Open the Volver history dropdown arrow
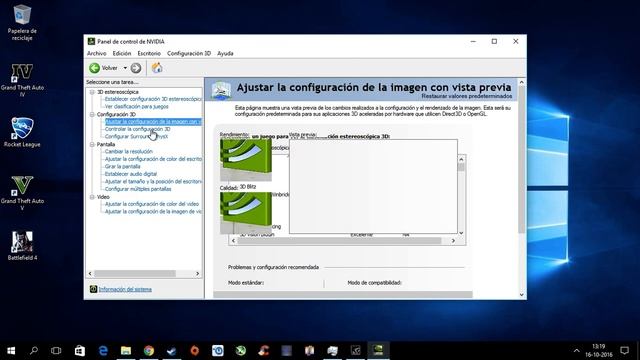Image resolution: width=640 pixels, height=360 pixels. [x=125, y=68]
